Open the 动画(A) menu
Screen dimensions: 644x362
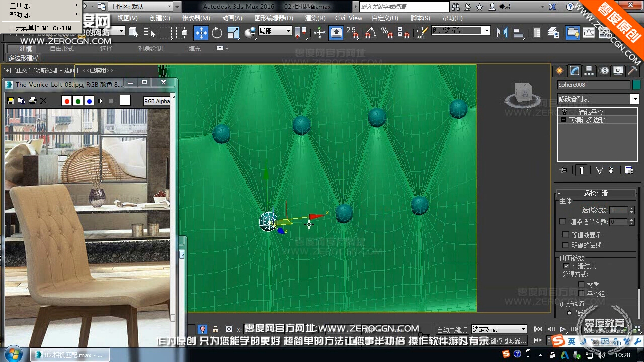tap(232, 18)
